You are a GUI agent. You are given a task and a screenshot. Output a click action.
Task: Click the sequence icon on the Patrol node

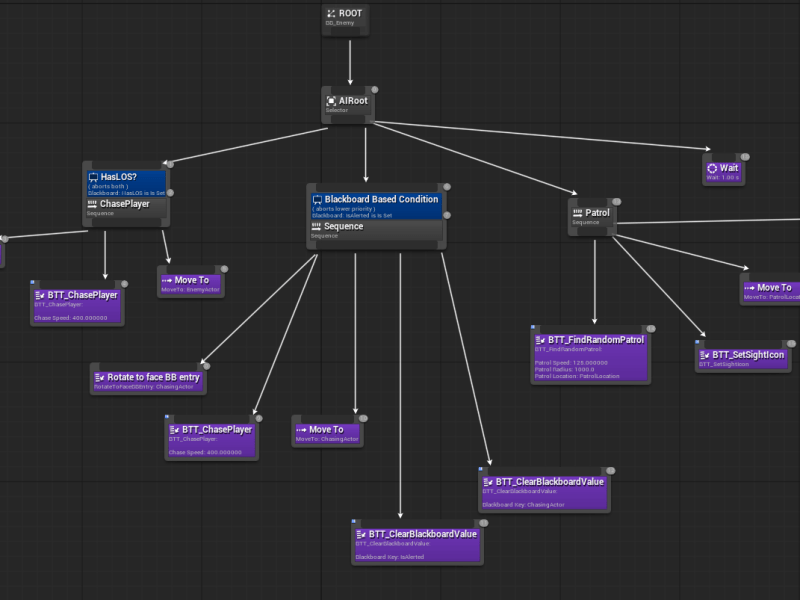[577, 213]
